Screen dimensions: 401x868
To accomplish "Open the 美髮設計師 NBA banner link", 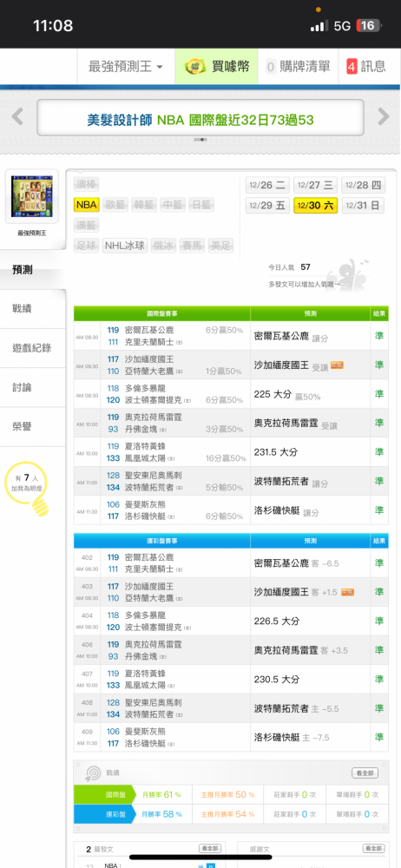I will click(200, 120).
